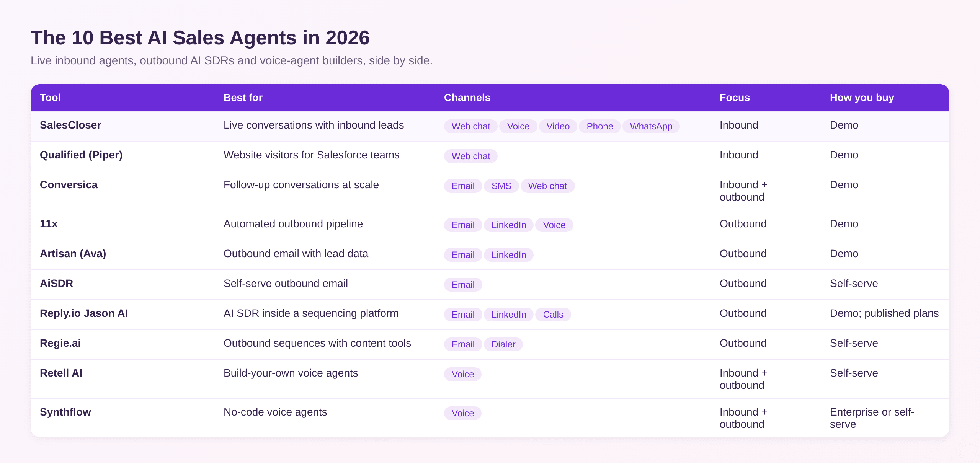Click the 'How you buy' column header

862,98
